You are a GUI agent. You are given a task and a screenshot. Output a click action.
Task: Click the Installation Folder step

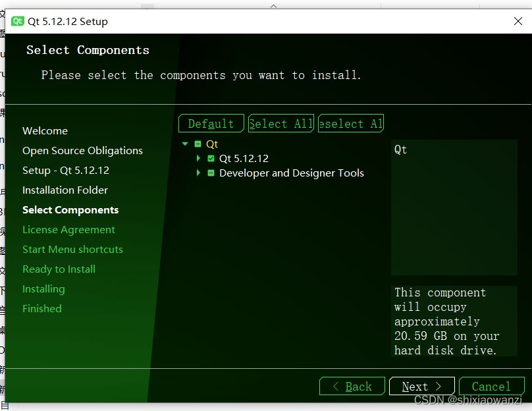pos(65,190)
